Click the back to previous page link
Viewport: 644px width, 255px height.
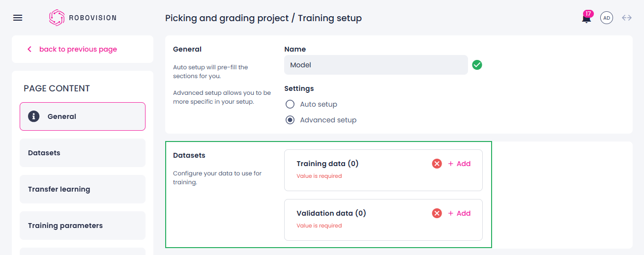coord(78,49)
